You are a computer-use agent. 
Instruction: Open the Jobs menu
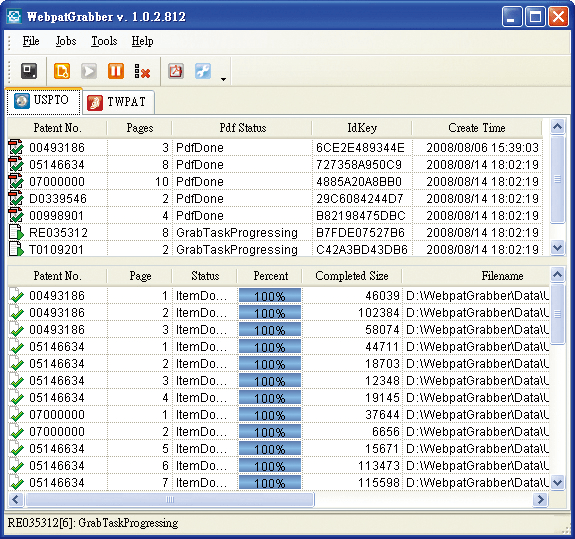pos(66,41)
